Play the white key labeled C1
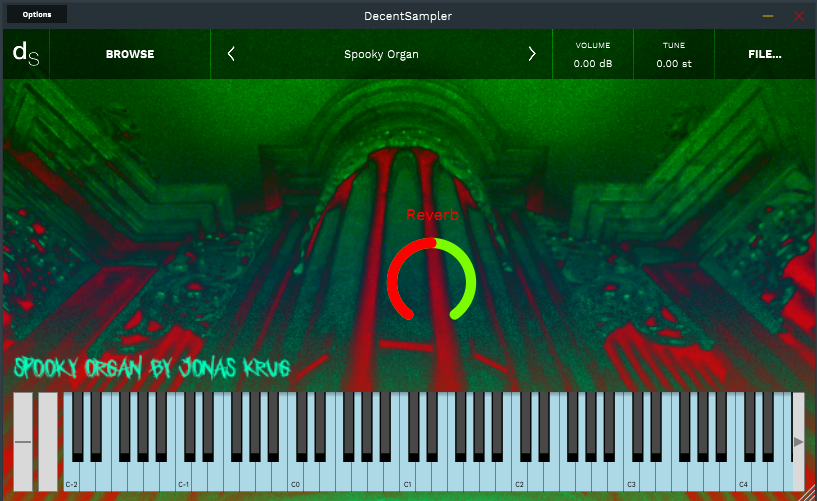This screenshot has width=817, height=501. click(407, 477)
